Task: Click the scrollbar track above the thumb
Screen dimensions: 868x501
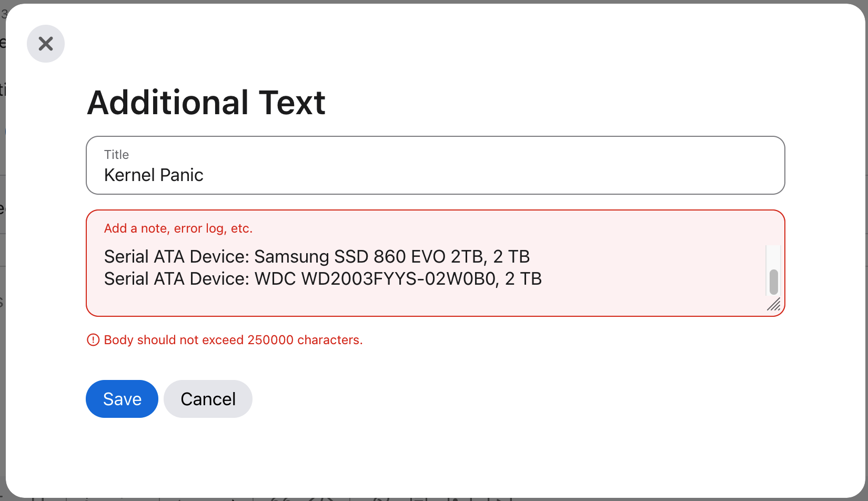Action: coord(773,257)
